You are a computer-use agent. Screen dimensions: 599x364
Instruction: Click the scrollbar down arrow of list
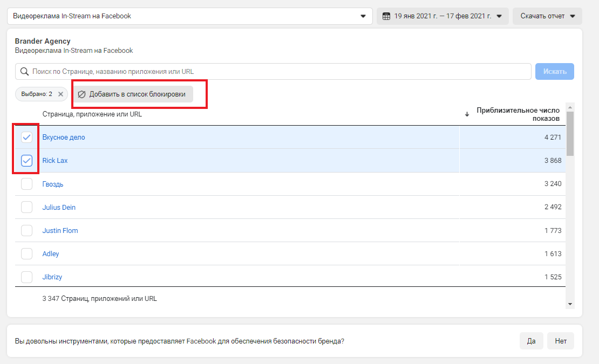[570, 305]
